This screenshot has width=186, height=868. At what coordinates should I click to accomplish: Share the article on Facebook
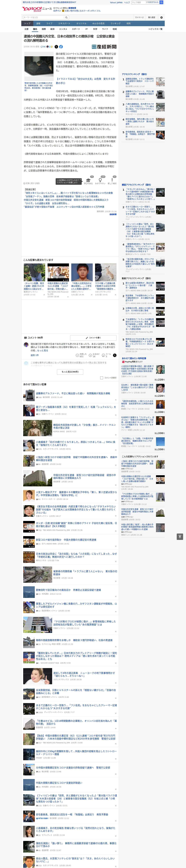tap(61, 47)
